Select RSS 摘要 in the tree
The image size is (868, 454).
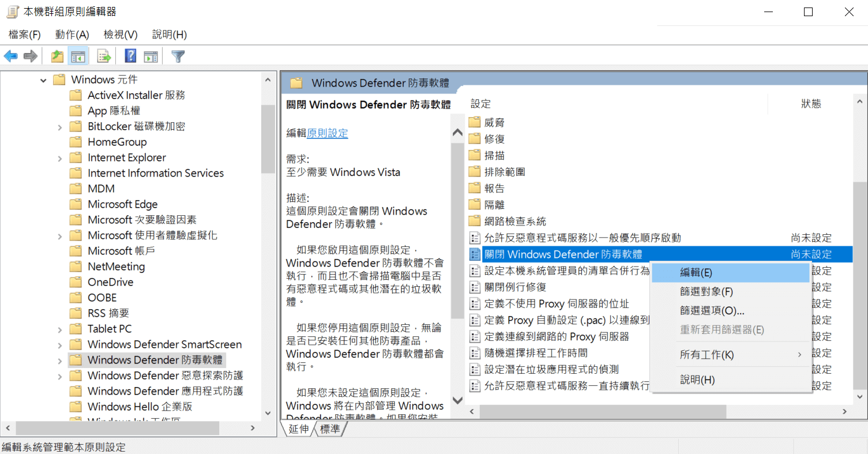(108, 313)
